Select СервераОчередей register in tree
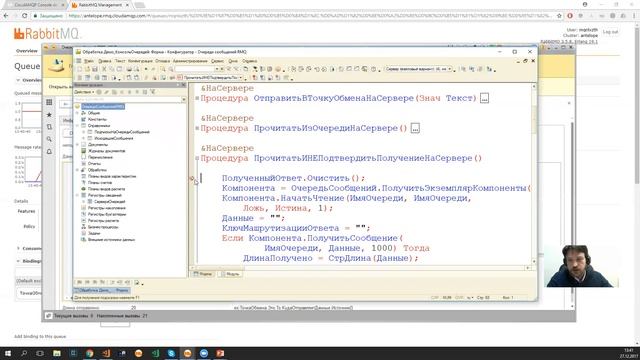The image size is (640, 360). pyautogui.click(x=109, y=202)
